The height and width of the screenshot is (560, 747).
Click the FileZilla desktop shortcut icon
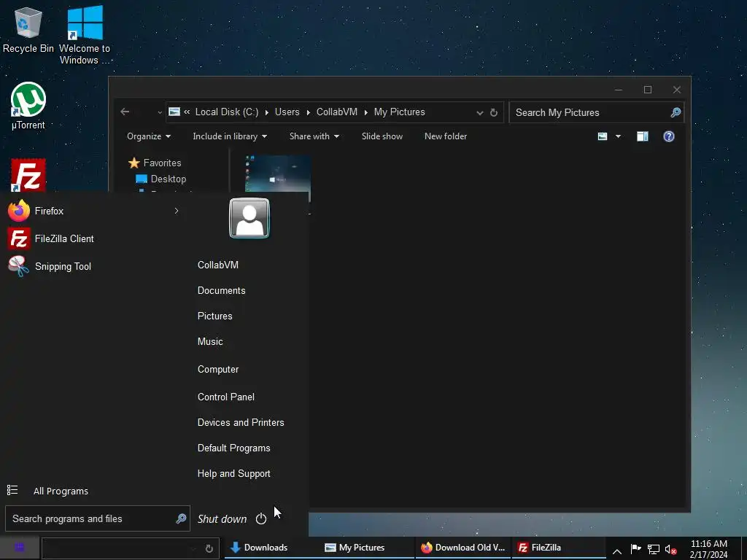pyautogui.click(x=28, y=175)
